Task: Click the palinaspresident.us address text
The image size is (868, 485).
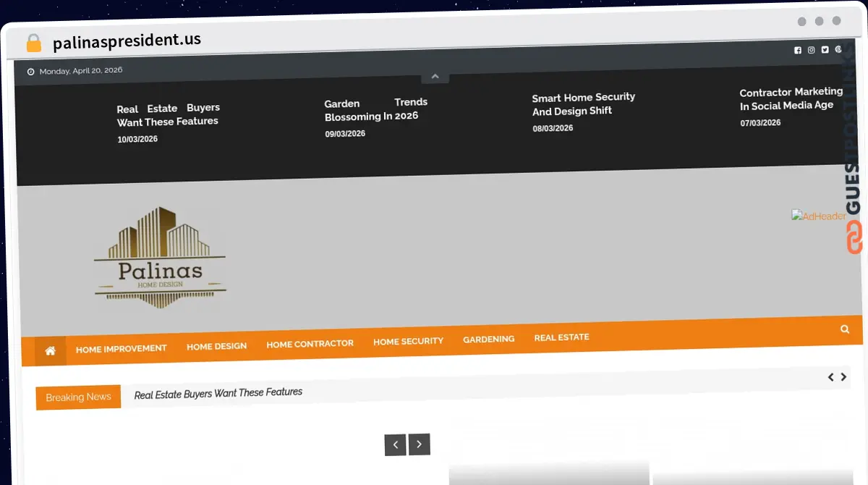Action: tap(127, 41)
